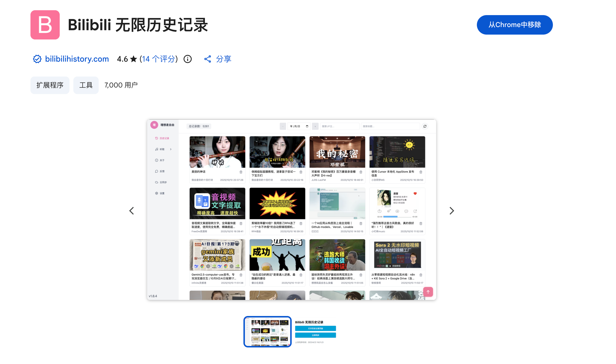Open the rating info circle icon

(188, 59)
